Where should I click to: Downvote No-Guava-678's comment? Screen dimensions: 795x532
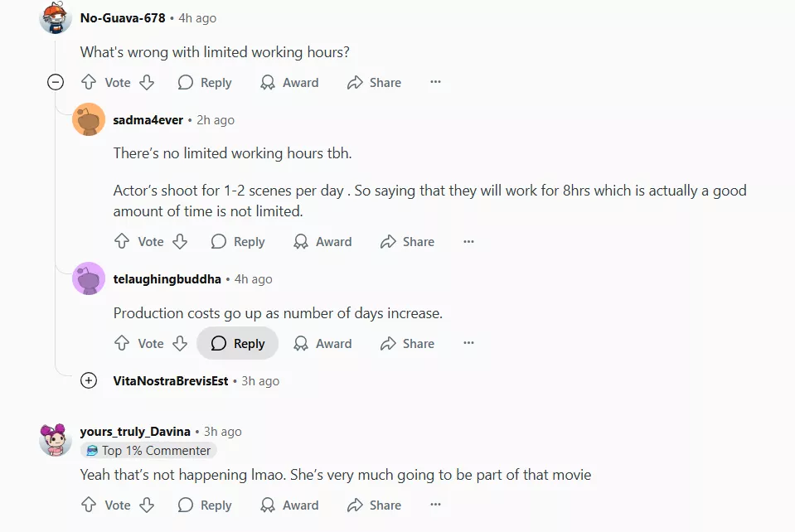pos(147,83)
